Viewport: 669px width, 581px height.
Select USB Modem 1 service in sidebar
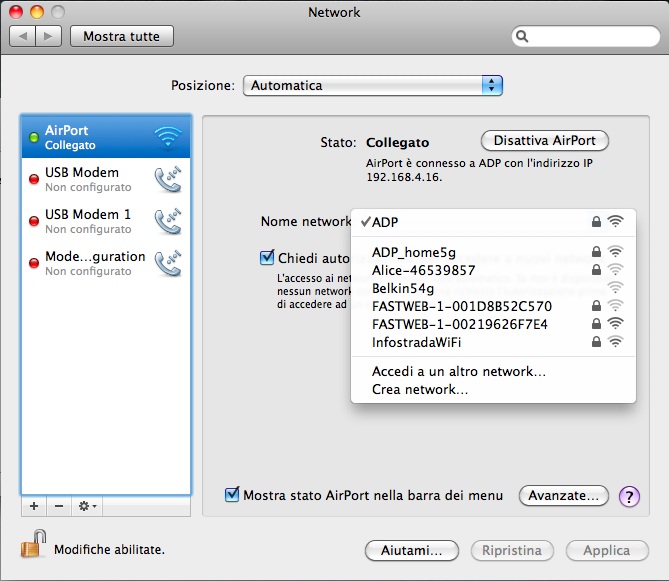[106, 221]
